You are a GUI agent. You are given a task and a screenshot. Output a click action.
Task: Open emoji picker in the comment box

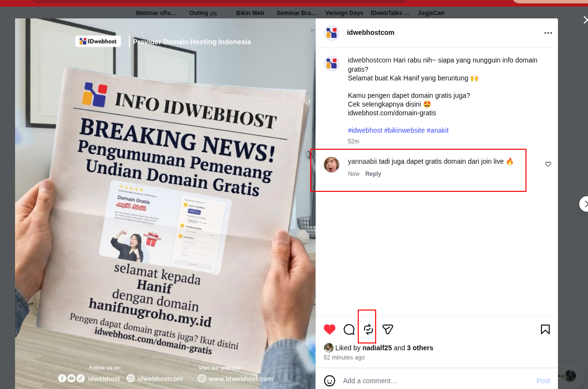330,381
